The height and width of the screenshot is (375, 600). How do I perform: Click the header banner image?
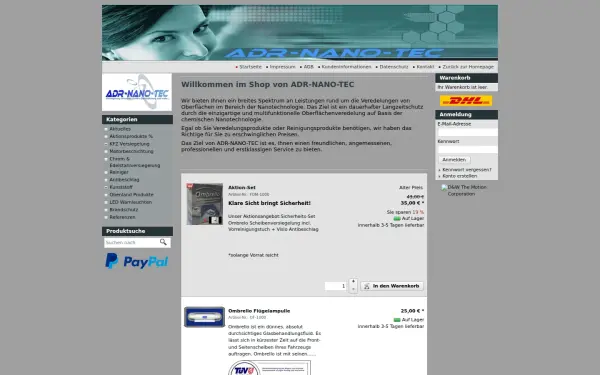(x=300, y=33)
